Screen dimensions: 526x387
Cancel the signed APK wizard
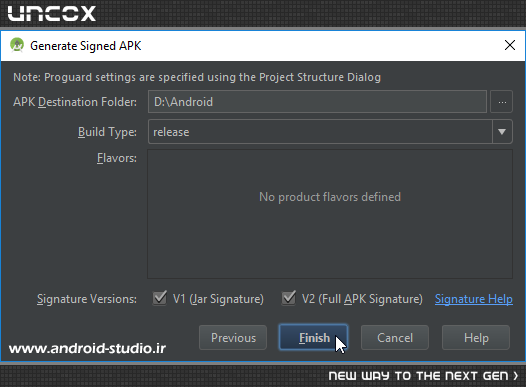click(394, 337)
